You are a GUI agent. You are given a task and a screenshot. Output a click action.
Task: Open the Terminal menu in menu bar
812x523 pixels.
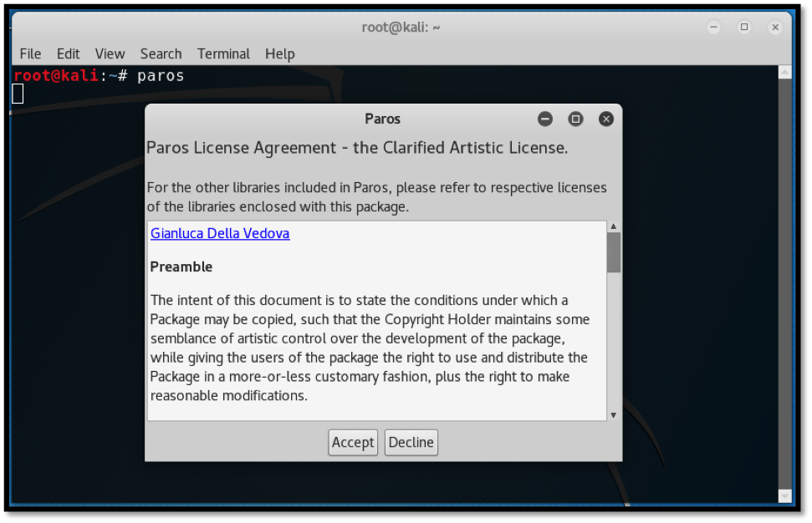[223, 53]
